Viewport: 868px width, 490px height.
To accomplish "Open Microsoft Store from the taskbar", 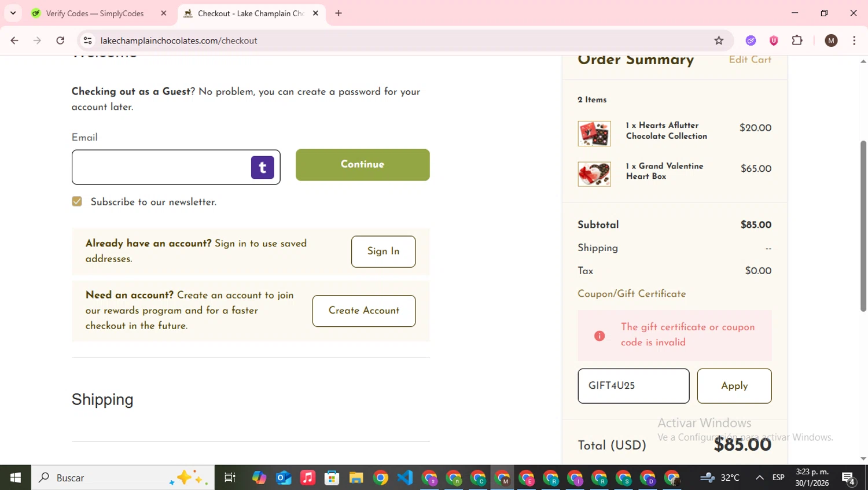I will pyautogui.click(x=332, y=478).
